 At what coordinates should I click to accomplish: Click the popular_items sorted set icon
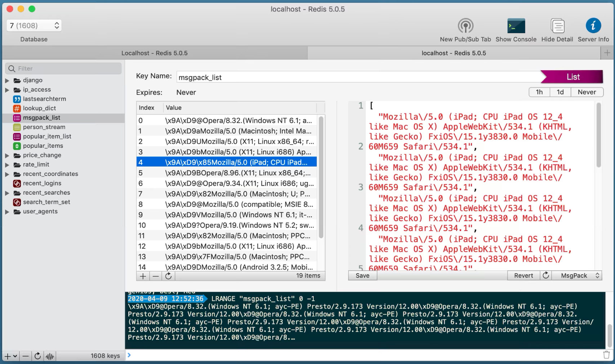point(17,146)
